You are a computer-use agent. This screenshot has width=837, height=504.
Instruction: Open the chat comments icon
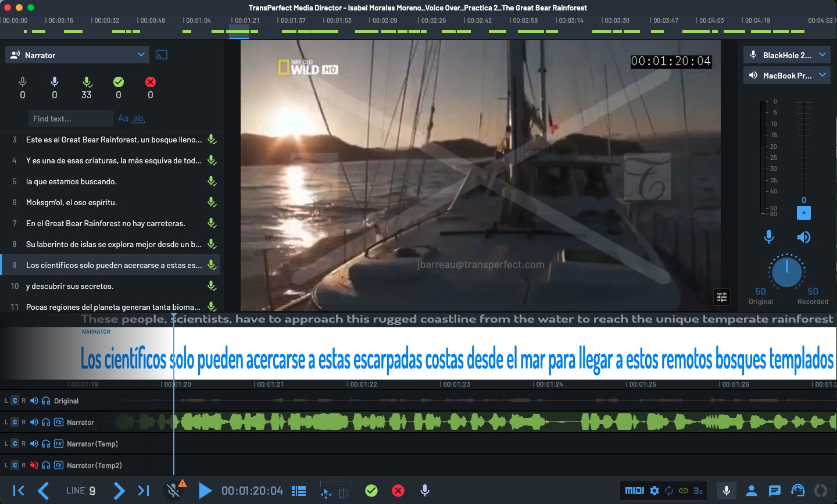tap(775, 491)
